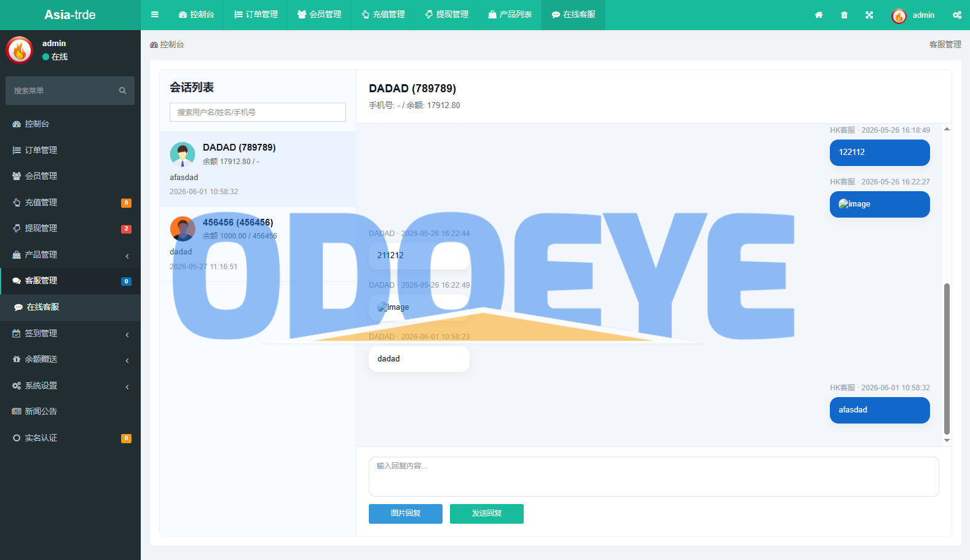Open 产品列表 in top navigation
The image size is (970, 560).
tap(510, 15)
